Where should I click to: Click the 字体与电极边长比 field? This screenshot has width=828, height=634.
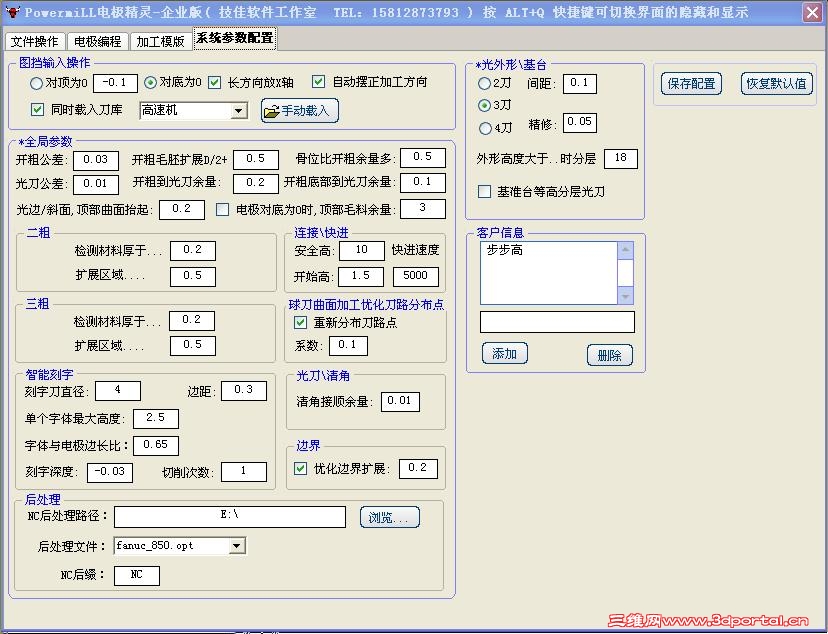pos(156,445)
